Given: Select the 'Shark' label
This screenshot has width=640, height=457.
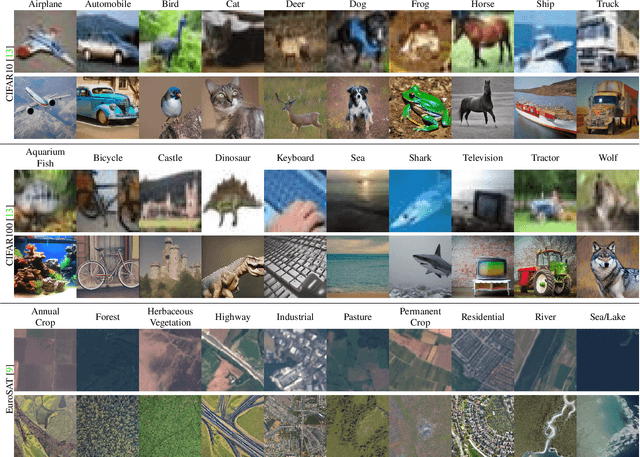Looking at the screenshot, I should click(x=420, y=158).
